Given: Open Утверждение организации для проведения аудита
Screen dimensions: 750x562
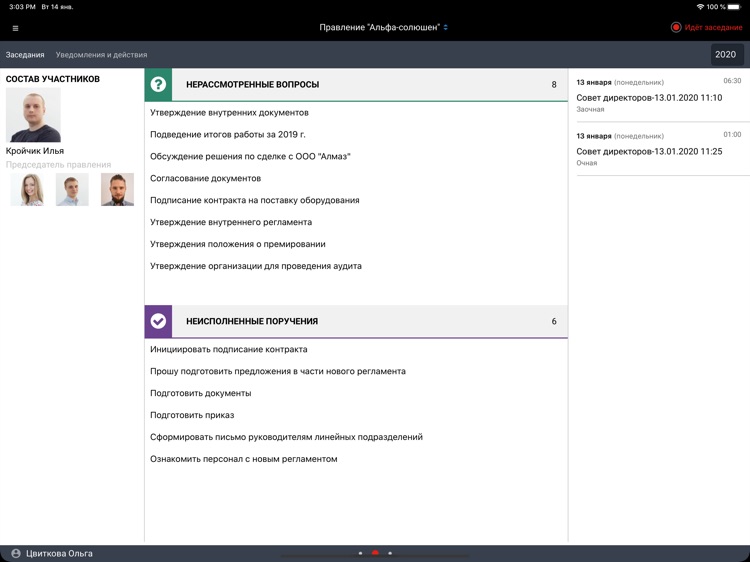Looking at the screenshot, I should pos(256,266).
